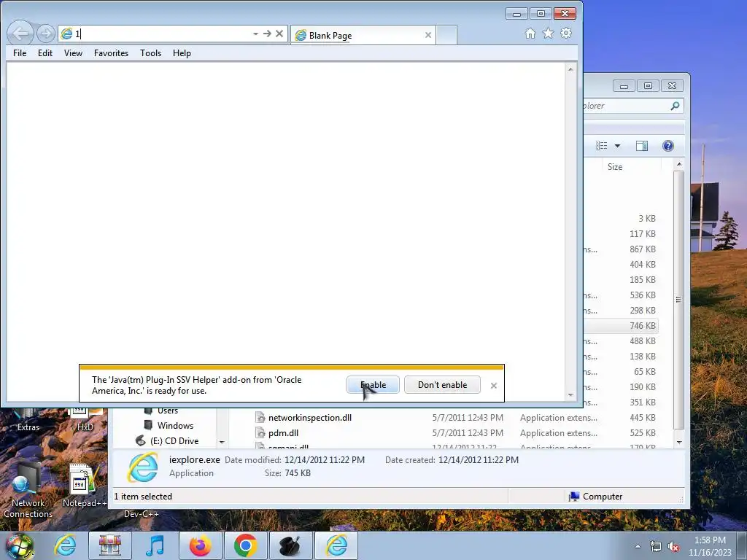Image resolution: width=747 pixels, height=560 pixels.
Task: Open the HxD desktop icon
Action: tap(85, 422)
